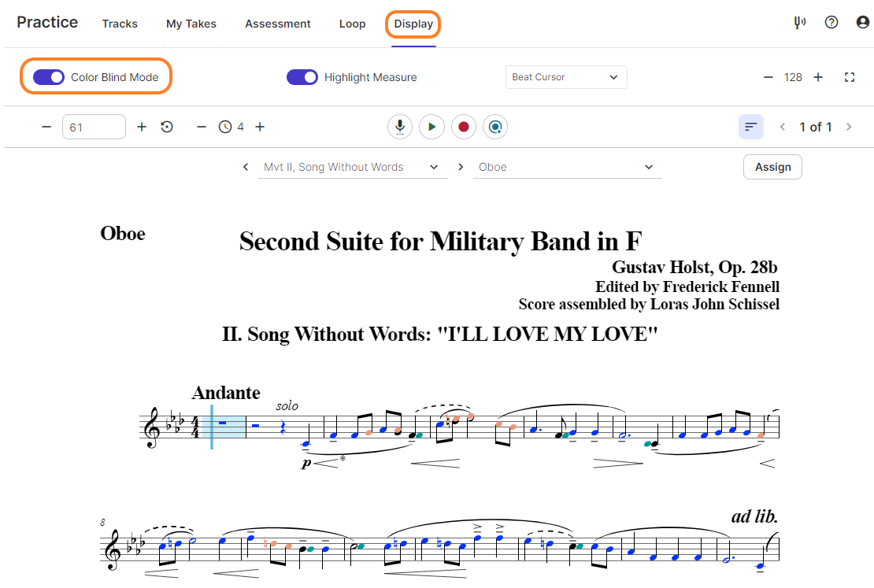
Task: Click the 'Second Suite for Military Band in F' title
Action: click(x=440, y=242)
